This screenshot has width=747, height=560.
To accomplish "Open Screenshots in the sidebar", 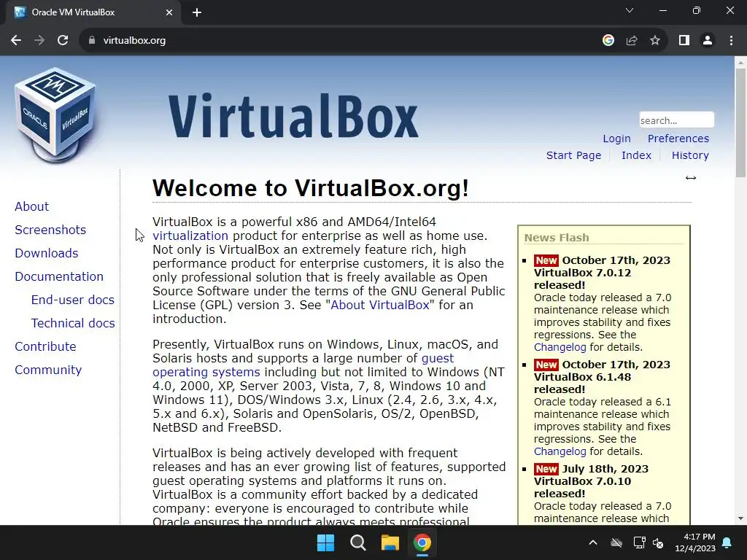I will (x=50, y=230).
